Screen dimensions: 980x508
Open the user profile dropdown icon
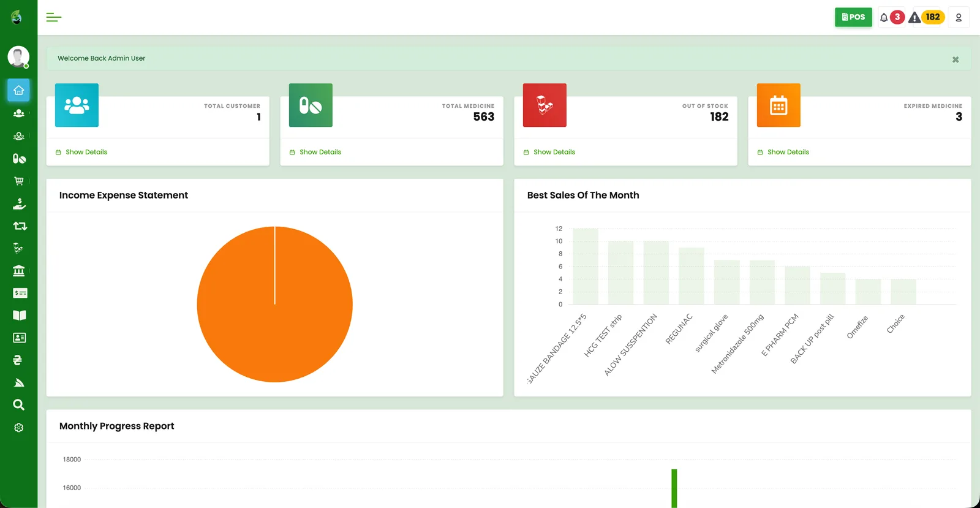tap(959, 17)
